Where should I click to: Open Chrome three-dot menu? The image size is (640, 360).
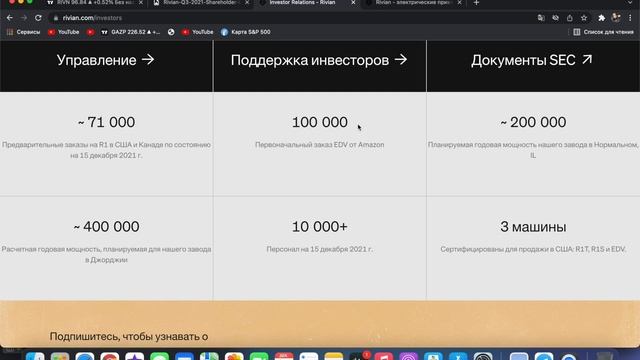[x=630, y=18]
